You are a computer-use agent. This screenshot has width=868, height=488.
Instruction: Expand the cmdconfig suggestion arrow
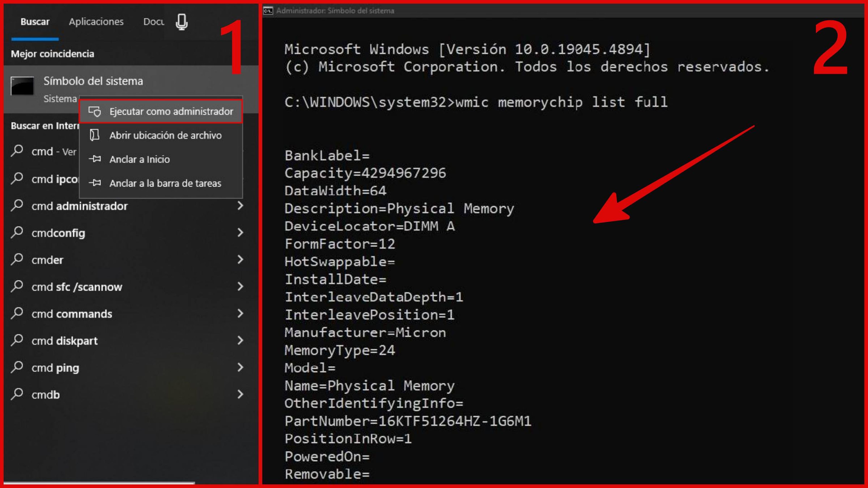pyautogui.click(x=240, y=232)
